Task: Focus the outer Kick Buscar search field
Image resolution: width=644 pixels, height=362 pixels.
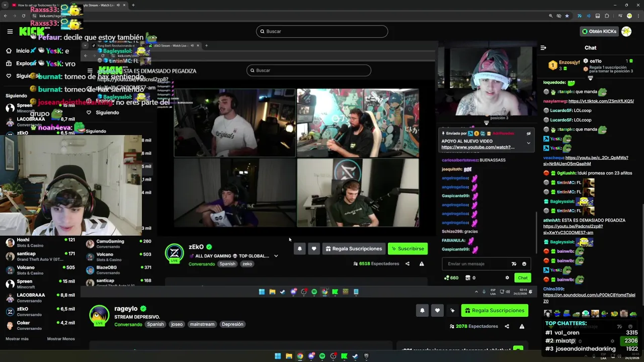Action: pos(322,31)
